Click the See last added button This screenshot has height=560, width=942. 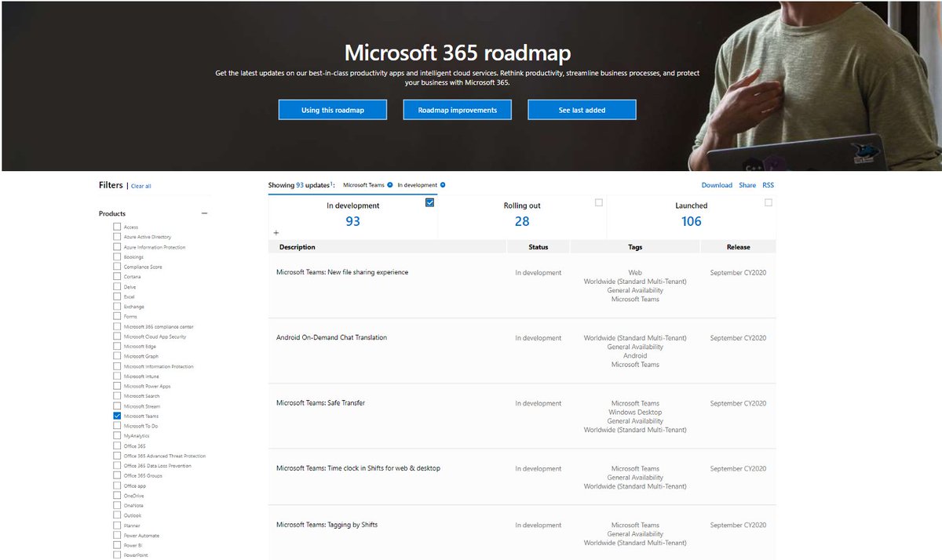pyautogui.click(x=582, y=109)
